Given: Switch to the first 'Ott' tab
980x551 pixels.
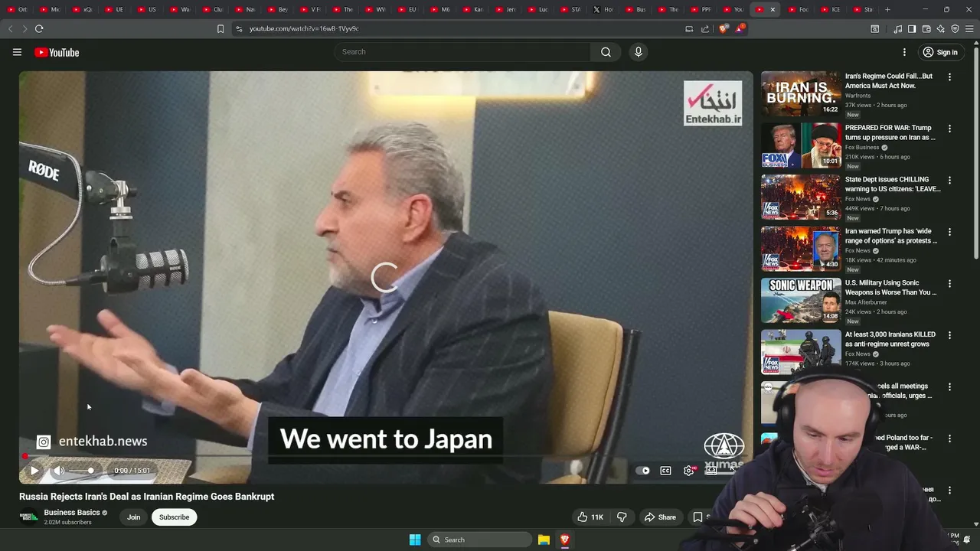Looking at the screenshot, I should click(18, 9).
